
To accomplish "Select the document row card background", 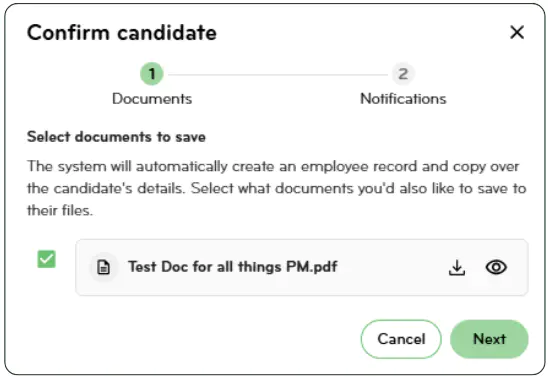I will (x=302, y=268).
